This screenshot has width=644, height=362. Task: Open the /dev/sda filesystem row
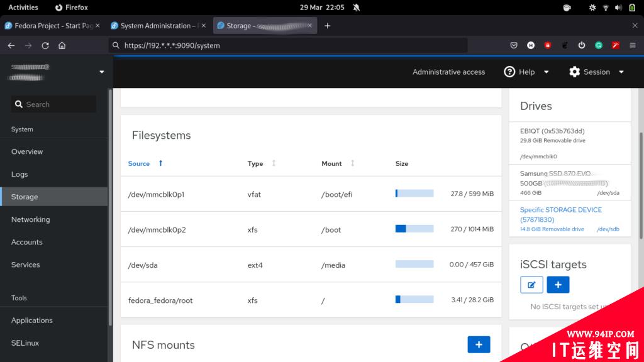pyautogui.click(x=311, y=265)
